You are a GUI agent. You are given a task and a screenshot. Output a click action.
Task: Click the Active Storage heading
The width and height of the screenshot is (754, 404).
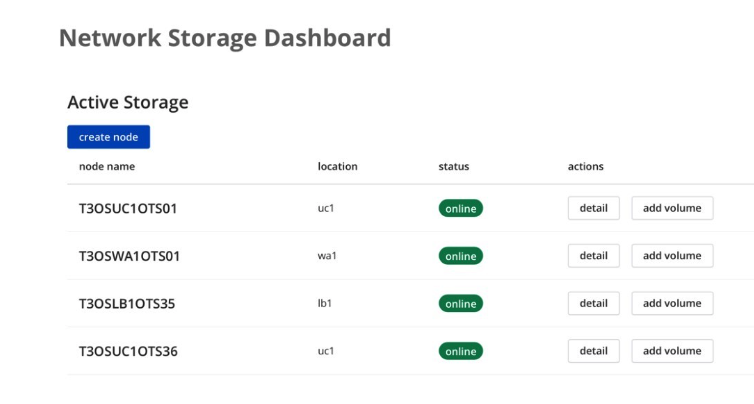(128, 102)
